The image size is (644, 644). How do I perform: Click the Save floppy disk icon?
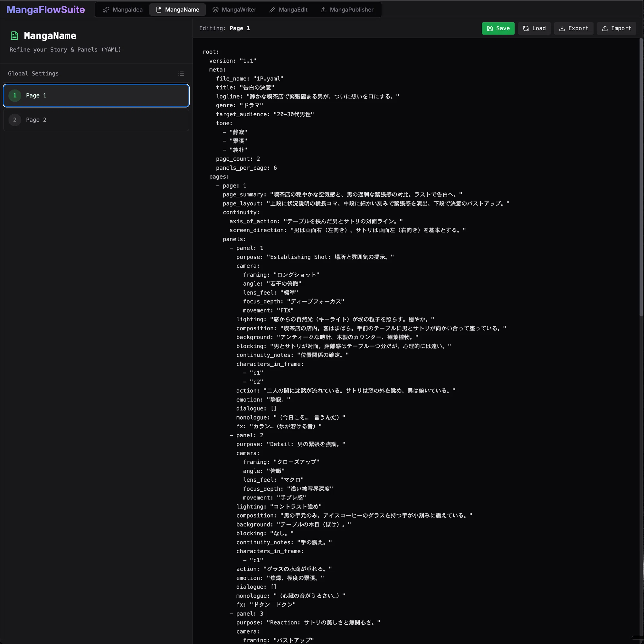click(490, 28)
